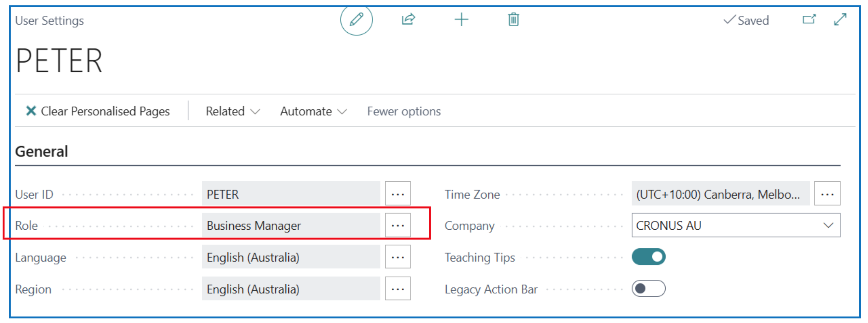Click the Role field showing Business Manager
Viewport: 868px width, 323px height.
pyautogui.click(x=291, y=225)
